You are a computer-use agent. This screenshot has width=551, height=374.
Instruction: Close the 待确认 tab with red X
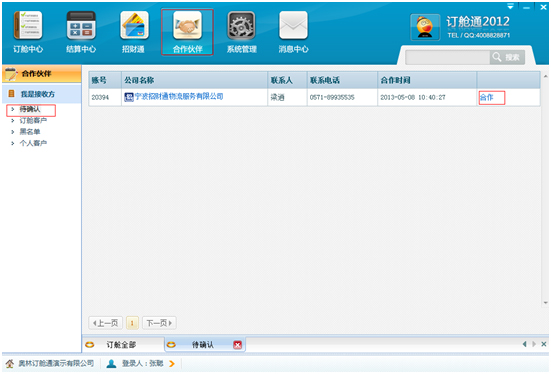pos(238,345)
